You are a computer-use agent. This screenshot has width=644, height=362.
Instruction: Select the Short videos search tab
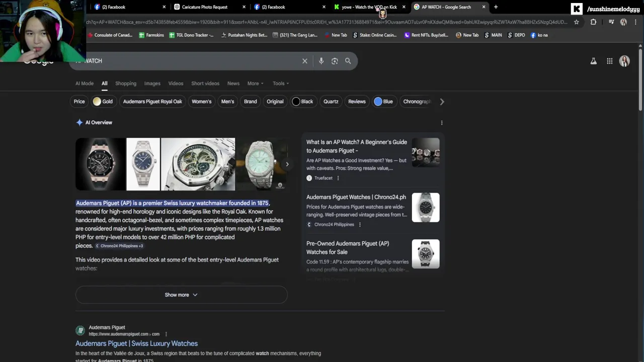click(205, 83)
